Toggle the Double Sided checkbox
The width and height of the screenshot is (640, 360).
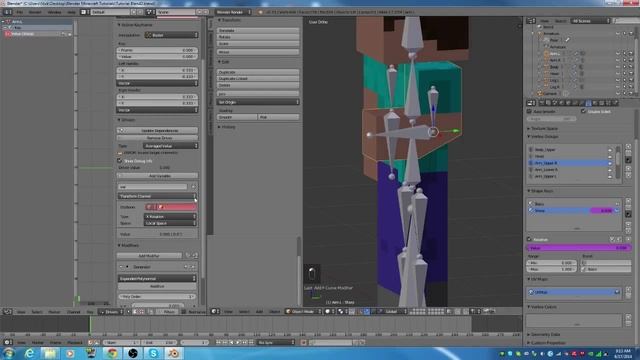click(x=584, y=111)
